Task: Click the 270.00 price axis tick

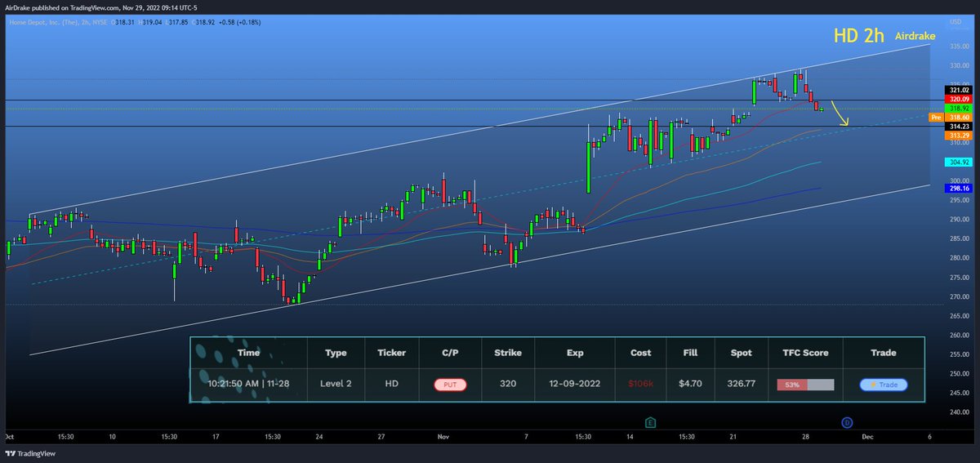Action: tap(958, 296)
